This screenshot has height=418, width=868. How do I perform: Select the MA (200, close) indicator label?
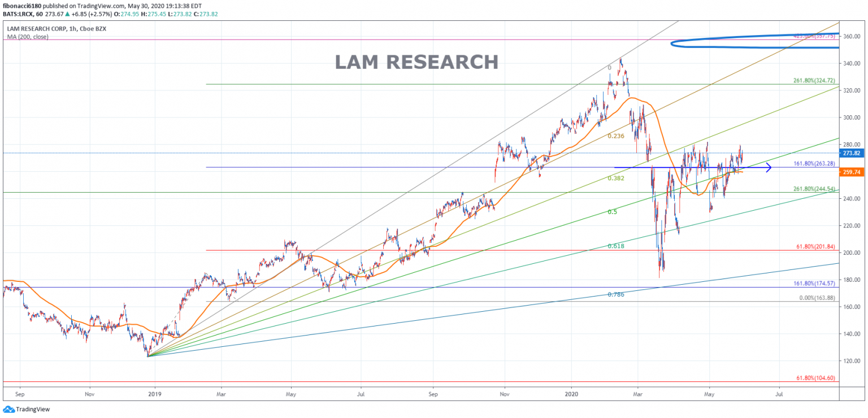click(28, 37)
